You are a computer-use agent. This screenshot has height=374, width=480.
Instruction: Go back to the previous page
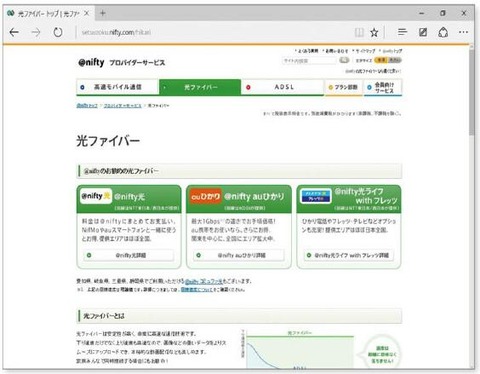(14, 32)
